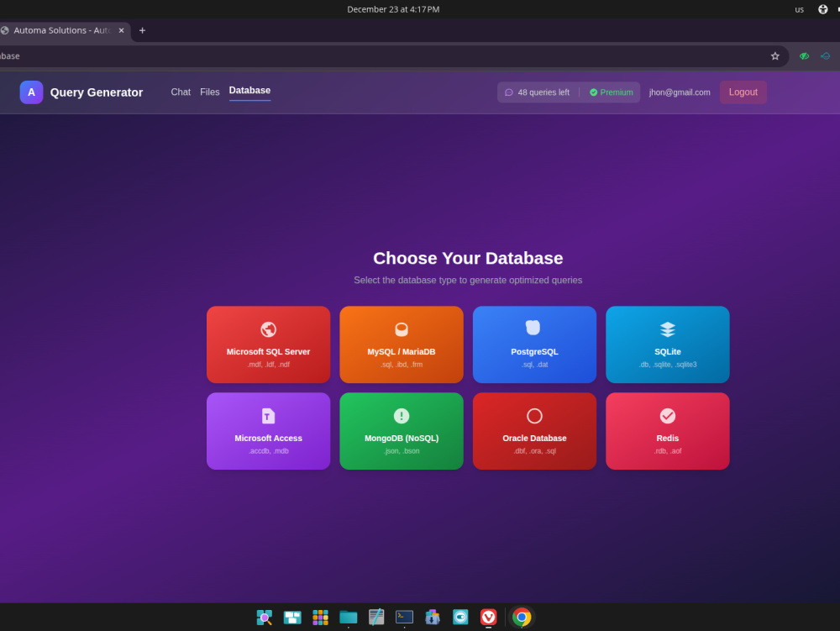The image size is (840, 631).
Task: Open the app grid launcher in taskbar
Action: [320, 617]
